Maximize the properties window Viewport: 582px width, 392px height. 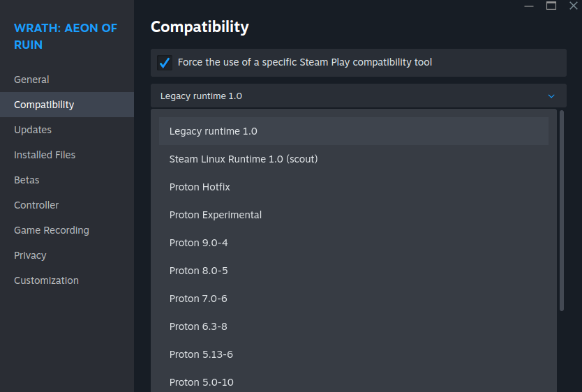tap(551, 6)
